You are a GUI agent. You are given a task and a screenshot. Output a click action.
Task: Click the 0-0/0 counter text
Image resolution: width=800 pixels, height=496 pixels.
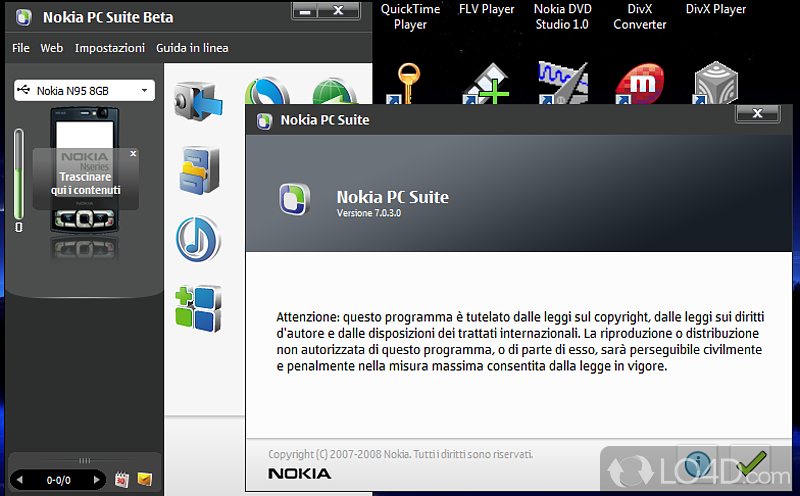pos(59,480)
